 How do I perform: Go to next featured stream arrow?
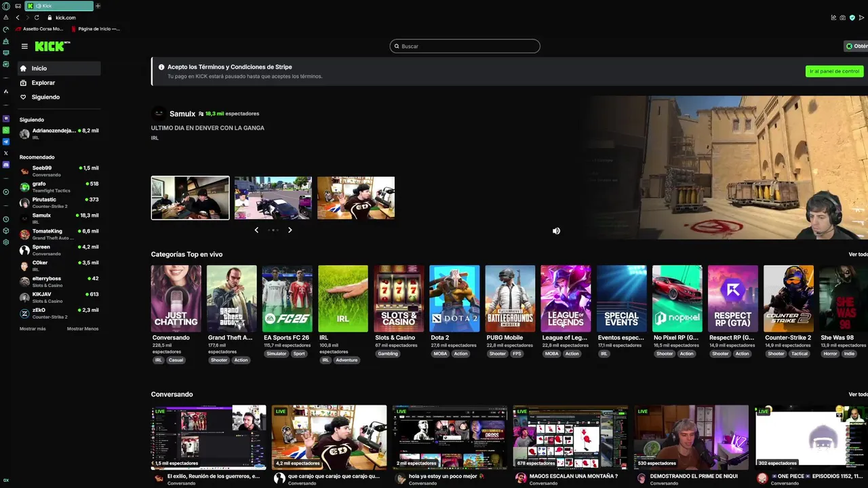tap(290, 230)
